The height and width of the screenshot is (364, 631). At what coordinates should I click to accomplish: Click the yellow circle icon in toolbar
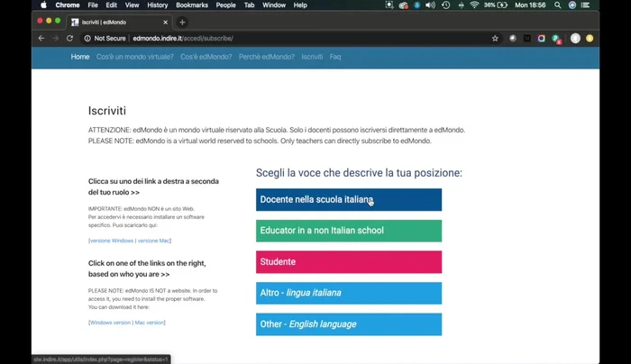click(590, 38)
